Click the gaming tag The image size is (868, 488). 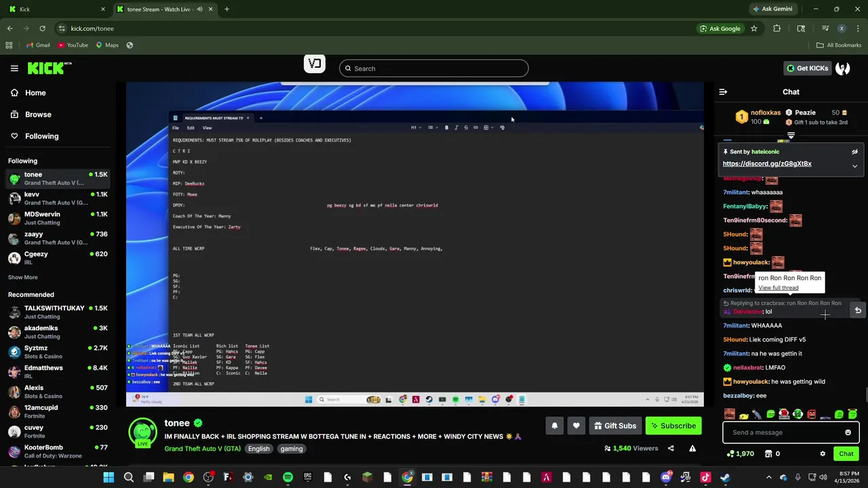292,449
